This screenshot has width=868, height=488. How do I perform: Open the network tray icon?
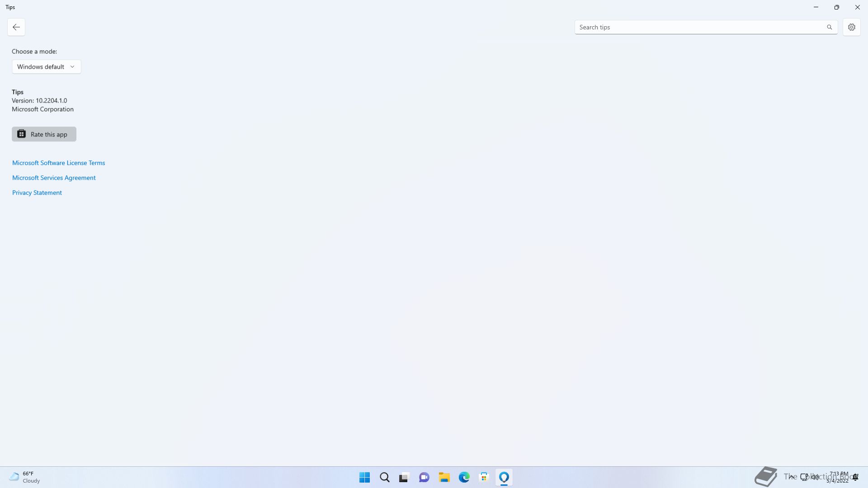point(804,477)
